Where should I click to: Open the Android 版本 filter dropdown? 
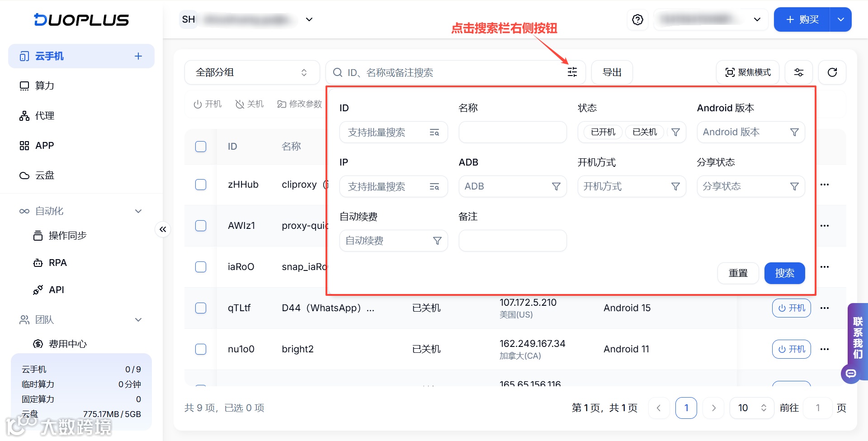point(751,132)
